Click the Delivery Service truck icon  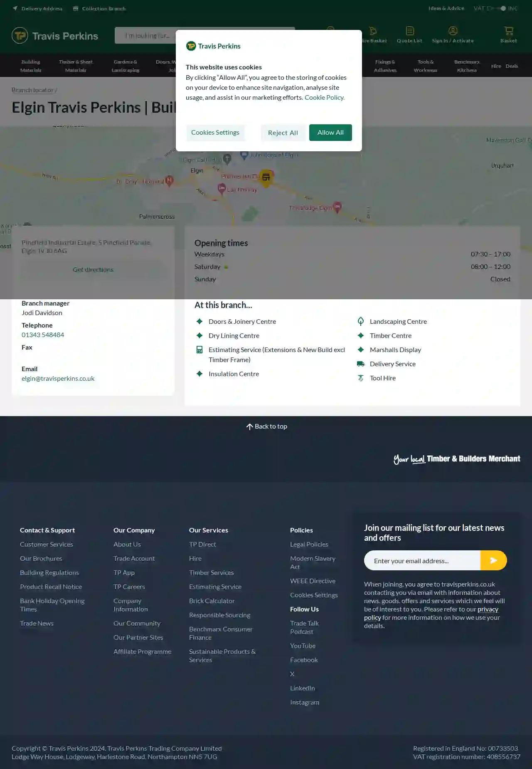point(361,364)
